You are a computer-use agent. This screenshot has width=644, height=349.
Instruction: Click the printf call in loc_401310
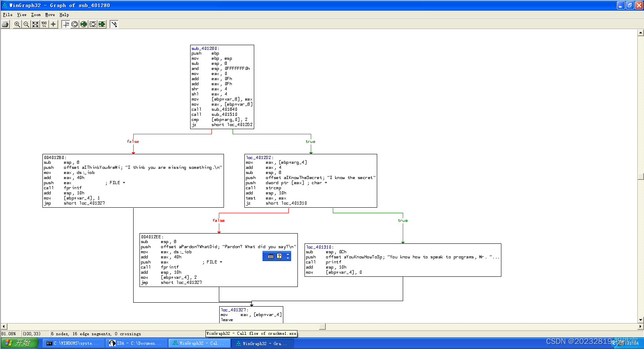pos(323,262)
